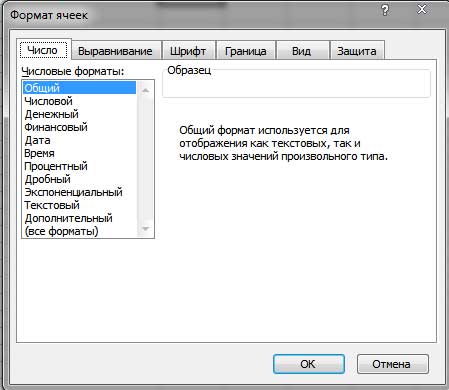The width and height of the screenshot is (449, 390).
Task: Select the Время format
Action: 80,153
